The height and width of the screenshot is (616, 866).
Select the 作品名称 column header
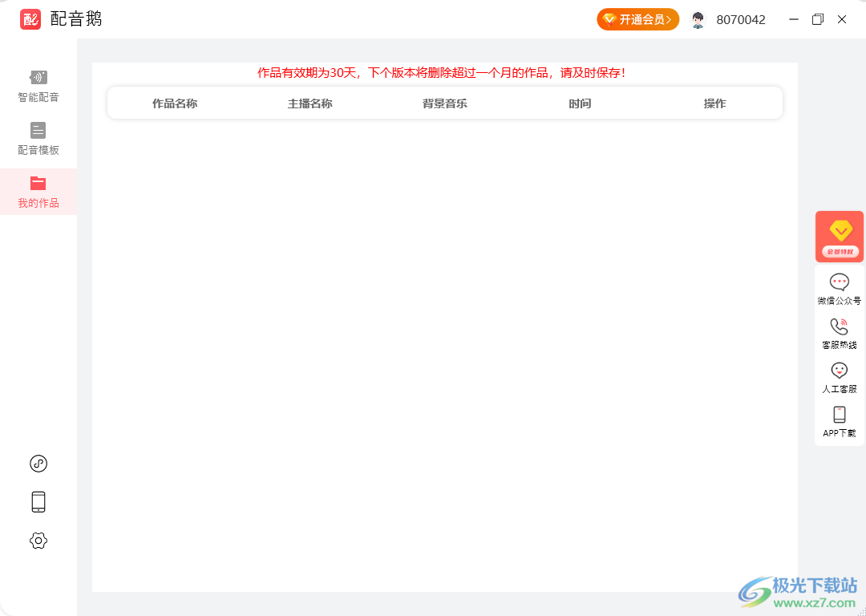pos(176,103)
